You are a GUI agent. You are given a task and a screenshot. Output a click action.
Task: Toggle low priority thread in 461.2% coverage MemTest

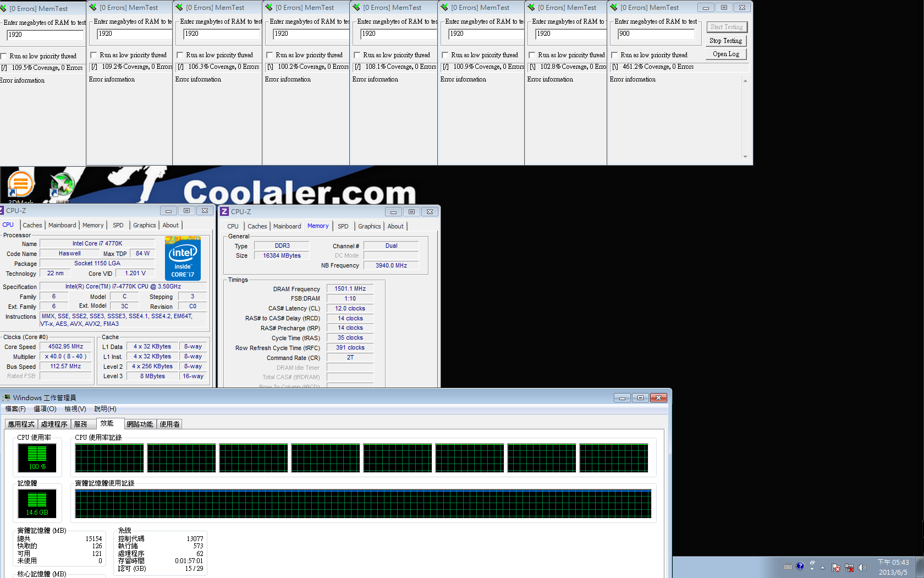pyautogui.click(x=614, y=55)
